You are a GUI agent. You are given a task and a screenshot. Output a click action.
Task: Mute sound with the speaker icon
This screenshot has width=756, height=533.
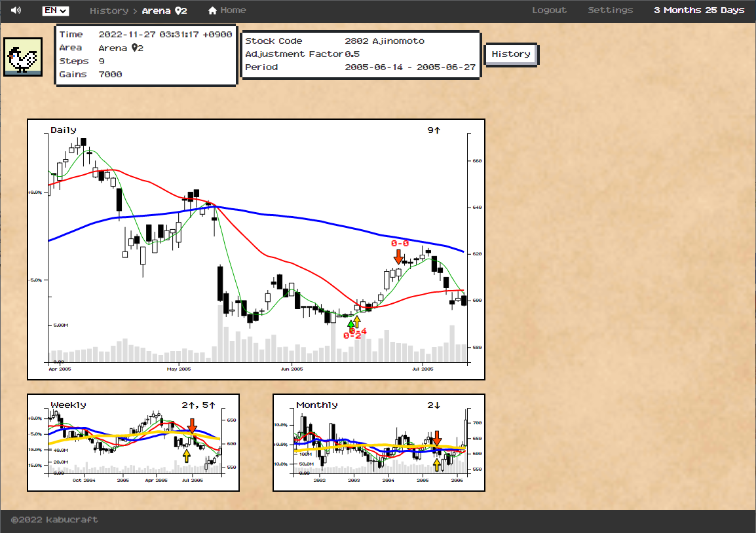pyautogui.click(x=16, y=10)
